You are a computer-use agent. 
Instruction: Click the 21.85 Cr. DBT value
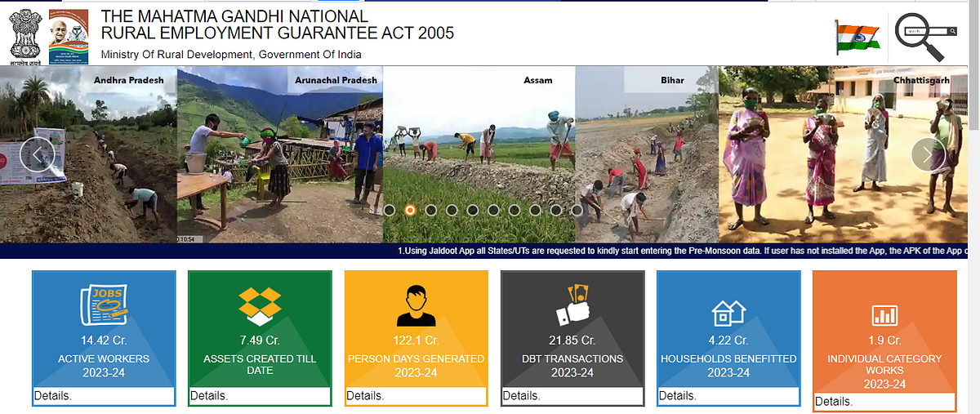[572, 341]
